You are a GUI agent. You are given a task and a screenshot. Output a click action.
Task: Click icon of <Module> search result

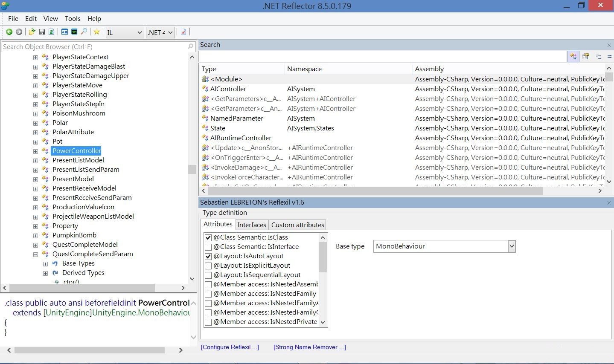(x=205, y=79)
